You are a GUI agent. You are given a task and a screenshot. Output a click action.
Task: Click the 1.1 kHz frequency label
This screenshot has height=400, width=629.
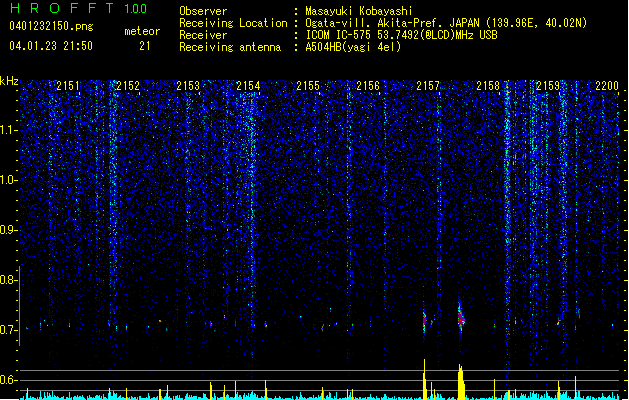(x=8, y=130)
